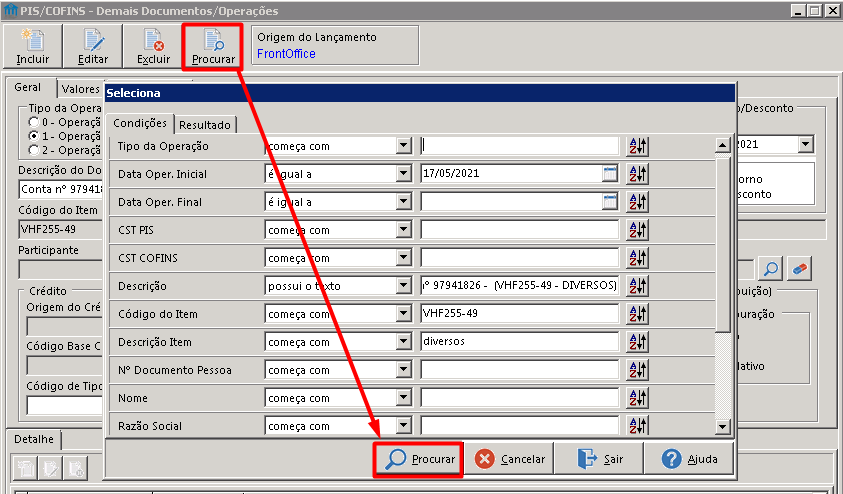Click Descrição field containing 97941826

pos(520,285)
